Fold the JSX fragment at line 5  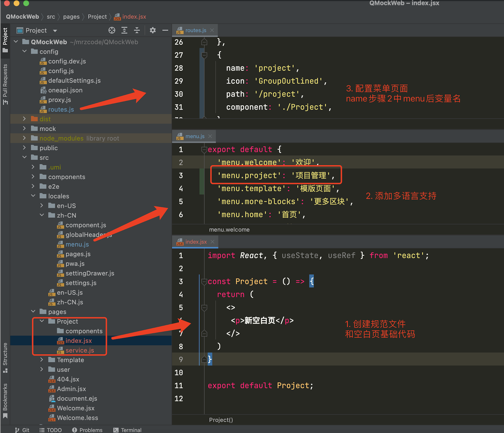click(x=204, y=308)
